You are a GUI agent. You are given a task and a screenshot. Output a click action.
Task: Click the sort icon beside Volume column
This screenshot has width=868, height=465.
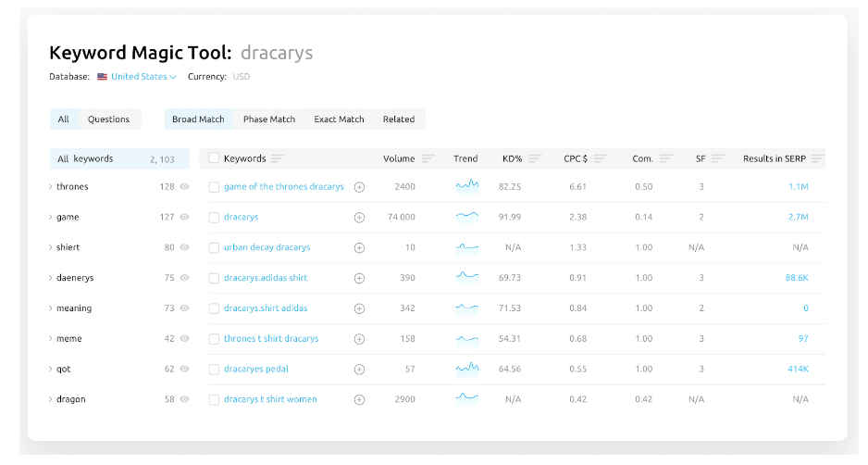pyautogui.click(x=428, y=159)
